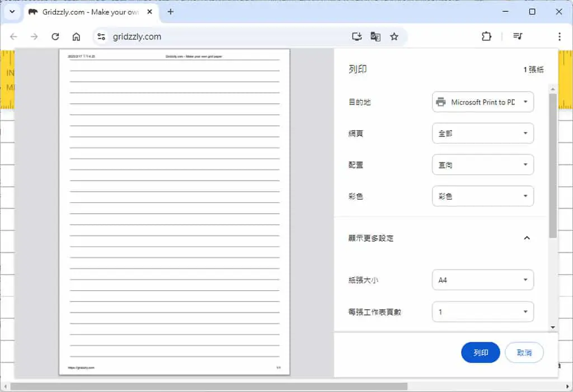Go to the browser home page icon
Viewport: 573px width, 392px height.
[x=76, y=36]
